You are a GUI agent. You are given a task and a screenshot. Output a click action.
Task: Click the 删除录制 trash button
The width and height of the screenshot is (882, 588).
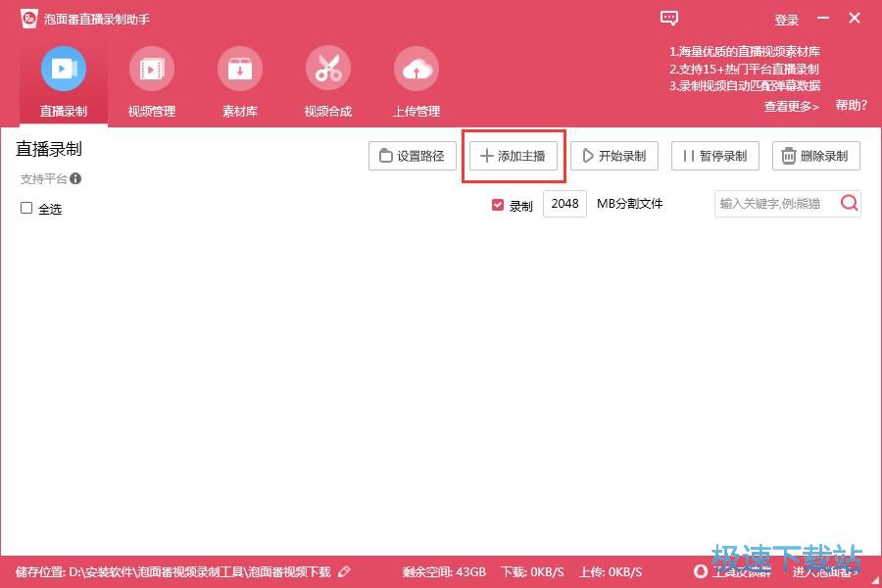816,156
